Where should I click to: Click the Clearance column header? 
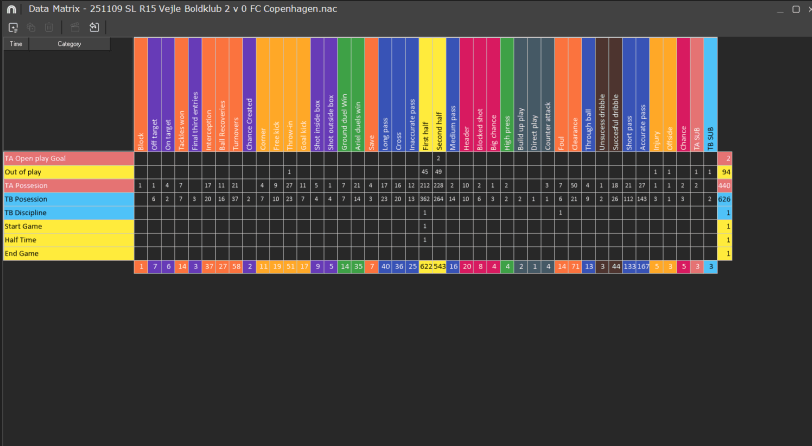tap(574, 94)
